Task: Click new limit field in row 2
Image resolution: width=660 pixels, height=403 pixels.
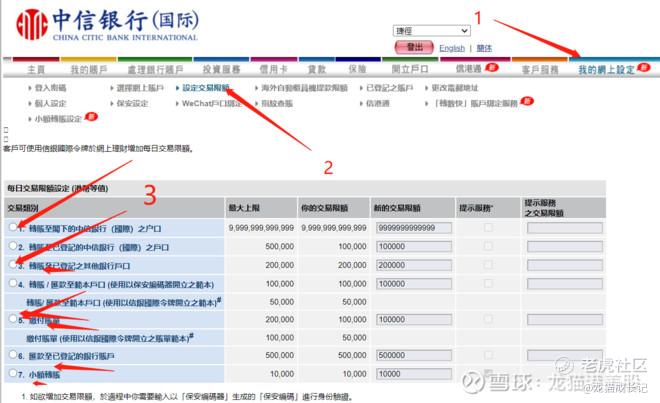Action: pos(414,247)
